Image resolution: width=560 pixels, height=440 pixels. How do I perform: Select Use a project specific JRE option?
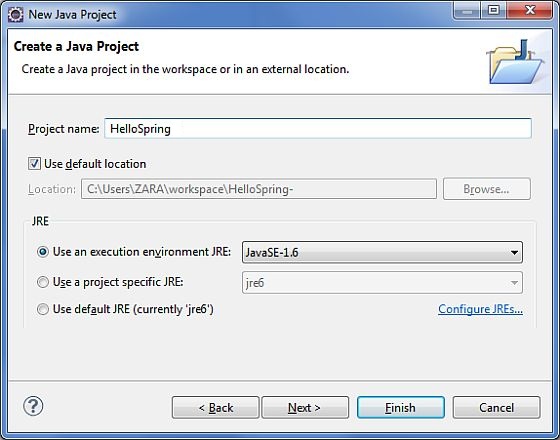[42, 282]
